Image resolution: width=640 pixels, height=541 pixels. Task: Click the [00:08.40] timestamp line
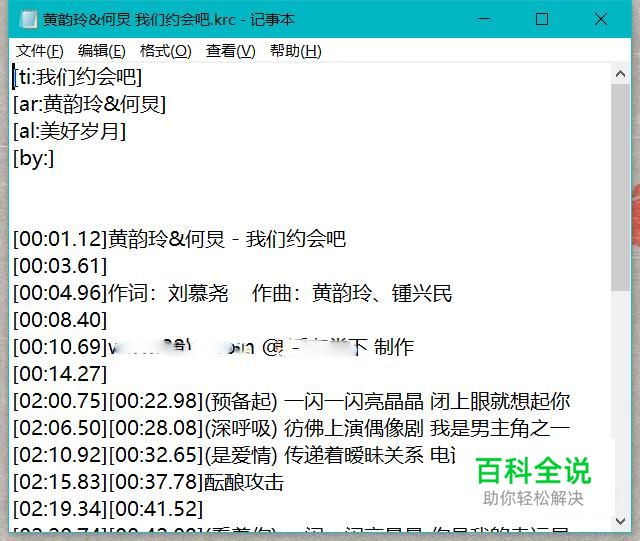point(60,320)
